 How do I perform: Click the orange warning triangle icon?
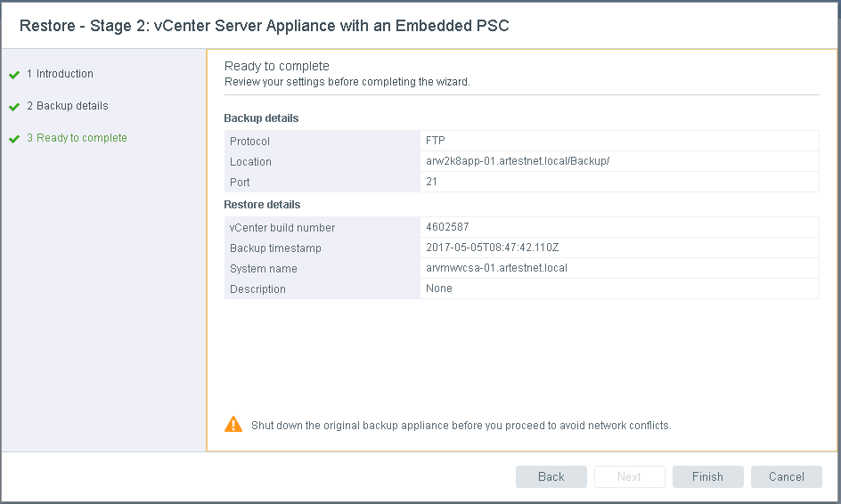point(233,424)
